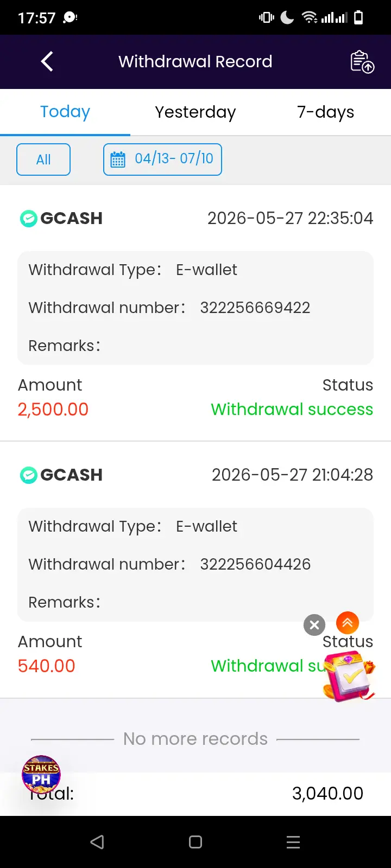Tap the orange scroll-to-top arrow button
The image size is (391, 868).
(348, 623)
